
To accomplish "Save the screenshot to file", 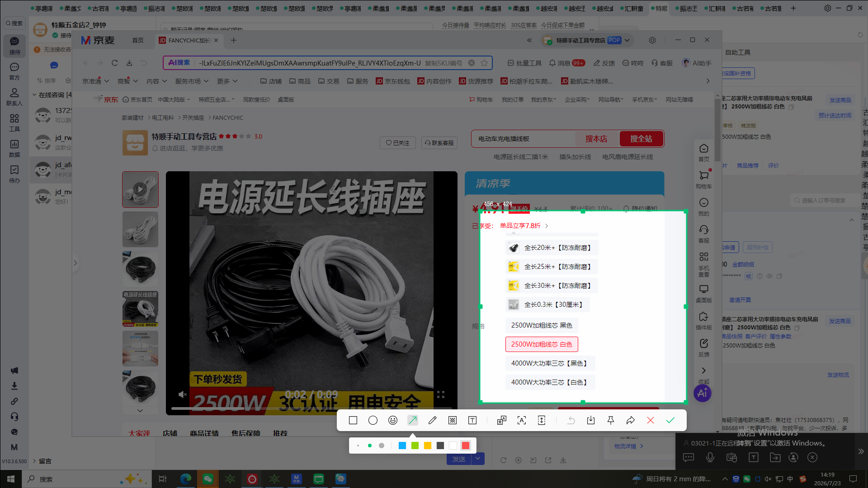I will (591, 420).
